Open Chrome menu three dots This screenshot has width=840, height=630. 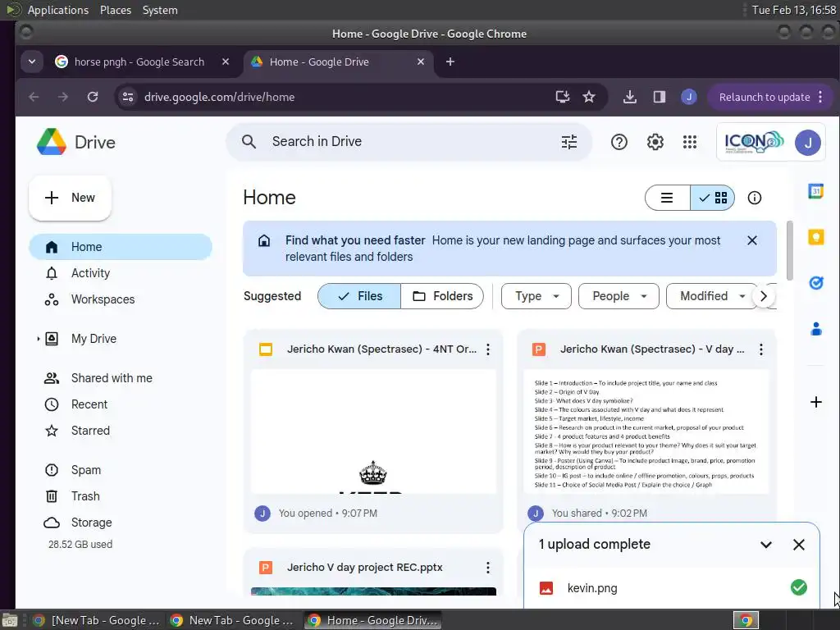pos(820,97)
